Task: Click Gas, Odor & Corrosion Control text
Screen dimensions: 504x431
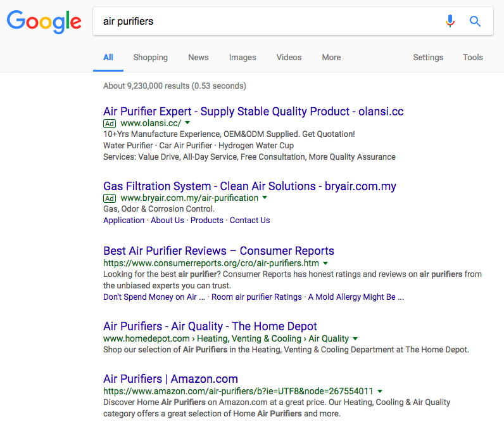Action: click(x=159, y=209)
